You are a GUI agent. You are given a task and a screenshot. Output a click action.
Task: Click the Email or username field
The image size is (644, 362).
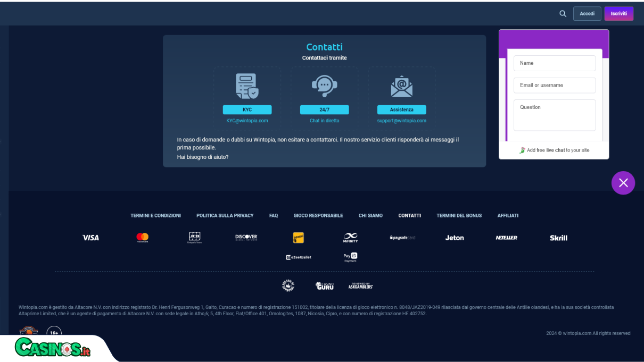coord(554,85)
